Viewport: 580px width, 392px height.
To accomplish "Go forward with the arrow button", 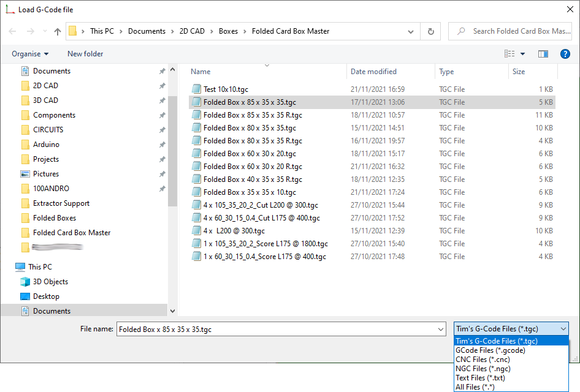I will pyautogui.click(x=31, y=31).
